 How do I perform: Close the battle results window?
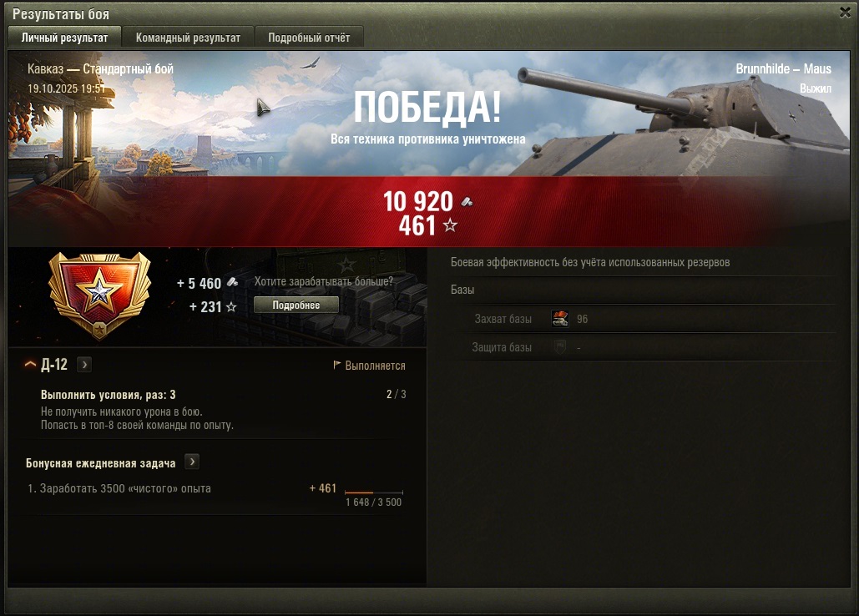[x=845, y=13]
